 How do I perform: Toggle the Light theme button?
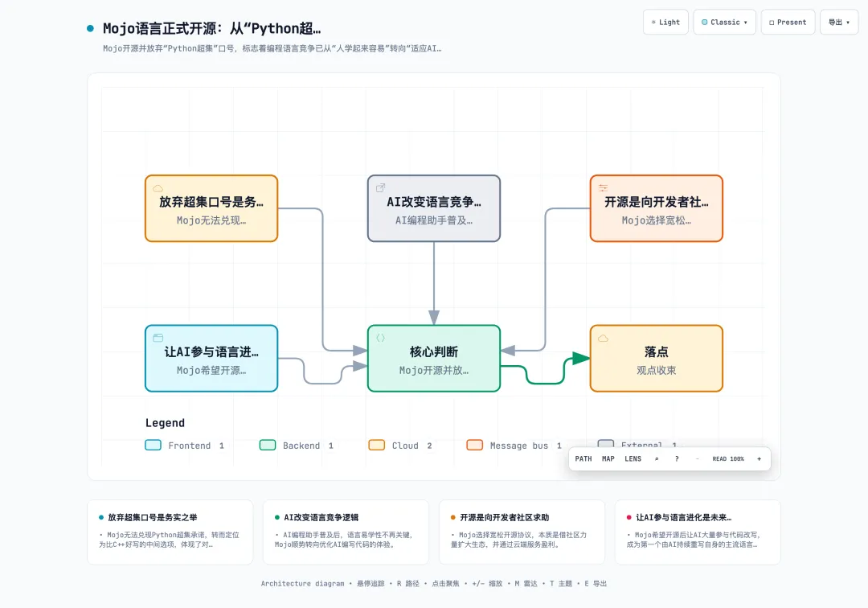click(x=665, y=23)
